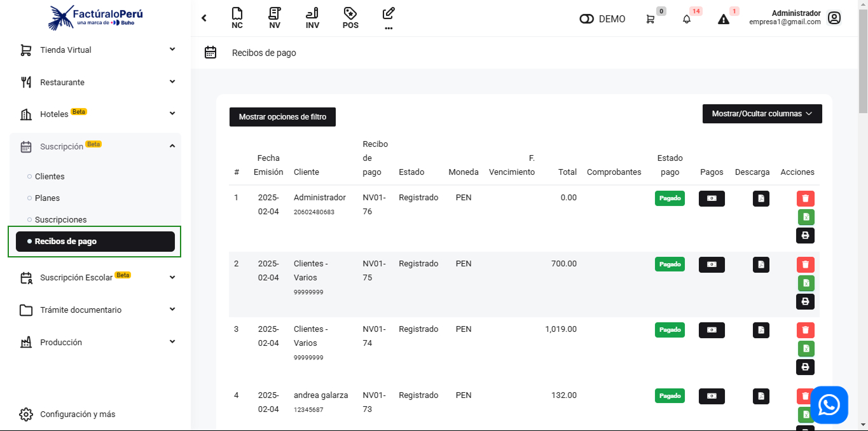Image resolution: width=868 pixels, height=431 pixels.
Task: Click the warning triangle alert icon
Action: tap(724, 19)
